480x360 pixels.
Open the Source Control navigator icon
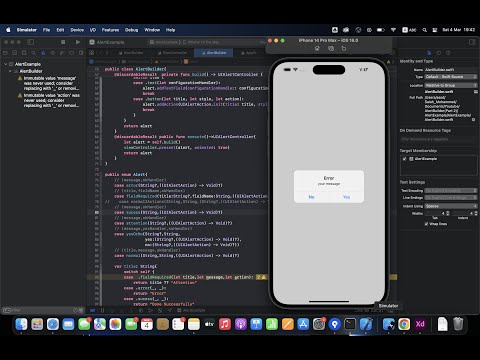point(14,53)
